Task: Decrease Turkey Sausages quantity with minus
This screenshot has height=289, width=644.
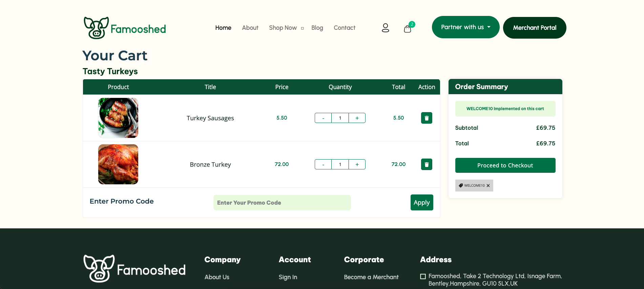Action: 323,118
